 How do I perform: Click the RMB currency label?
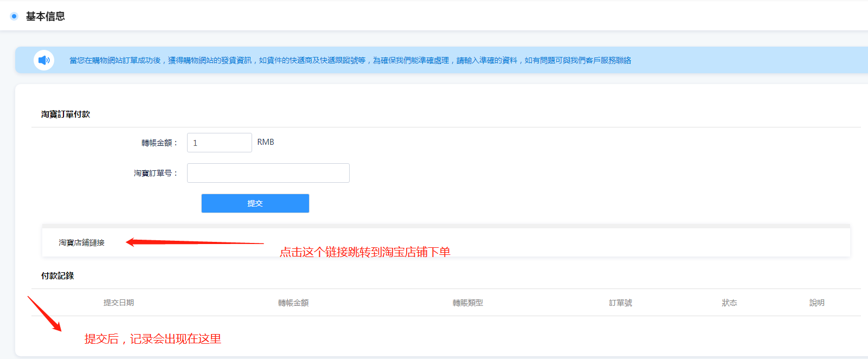pos(266,142)
